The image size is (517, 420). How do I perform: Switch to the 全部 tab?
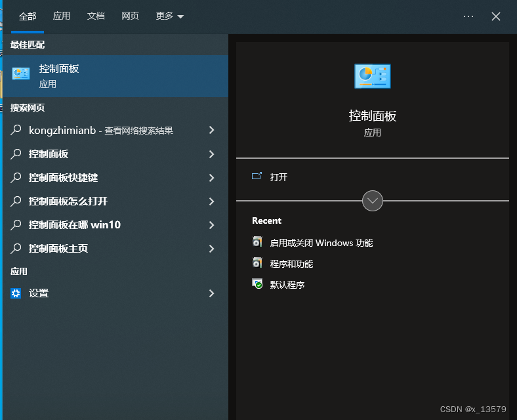click(28, 16)
